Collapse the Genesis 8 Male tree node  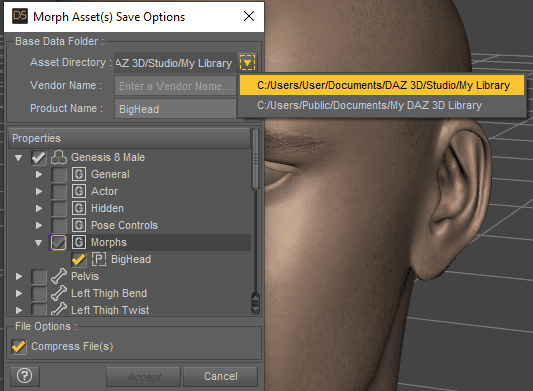[18, 158]
